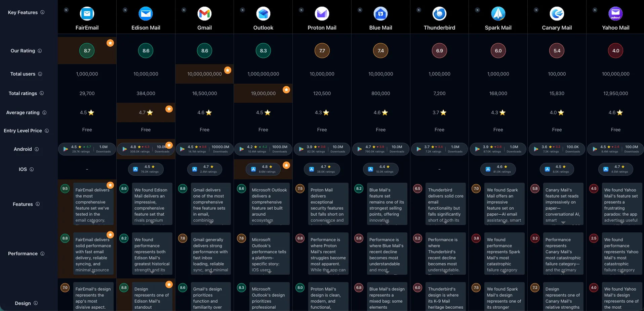Expand Gmail's Features description
This screenshot has height=311, width=644.
(211, 222)
